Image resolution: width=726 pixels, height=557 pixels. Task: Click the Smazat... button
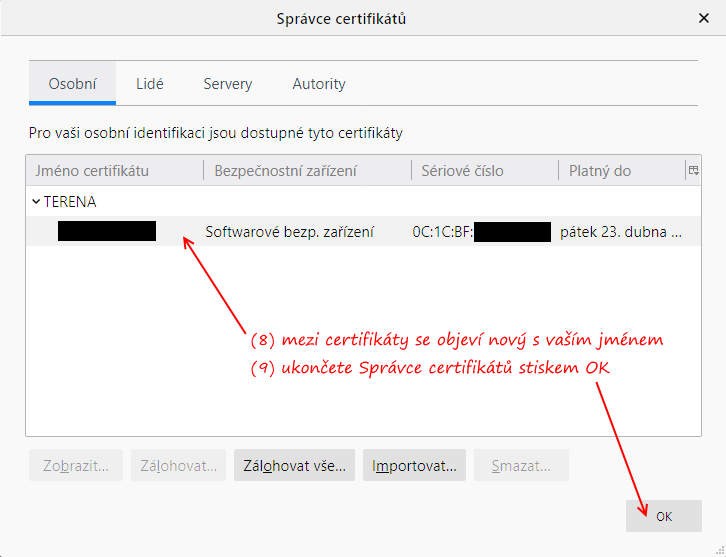pos(521,465)
